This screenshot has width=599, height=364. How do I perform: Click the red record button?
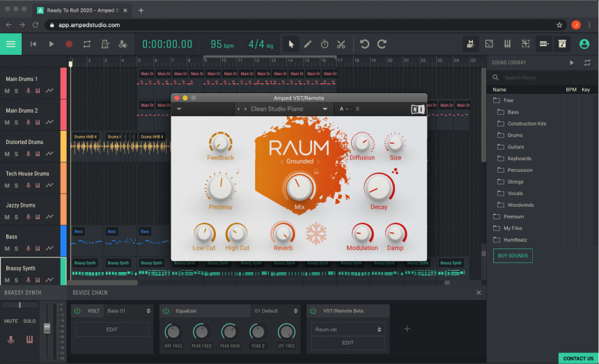[x=69, y=45]
